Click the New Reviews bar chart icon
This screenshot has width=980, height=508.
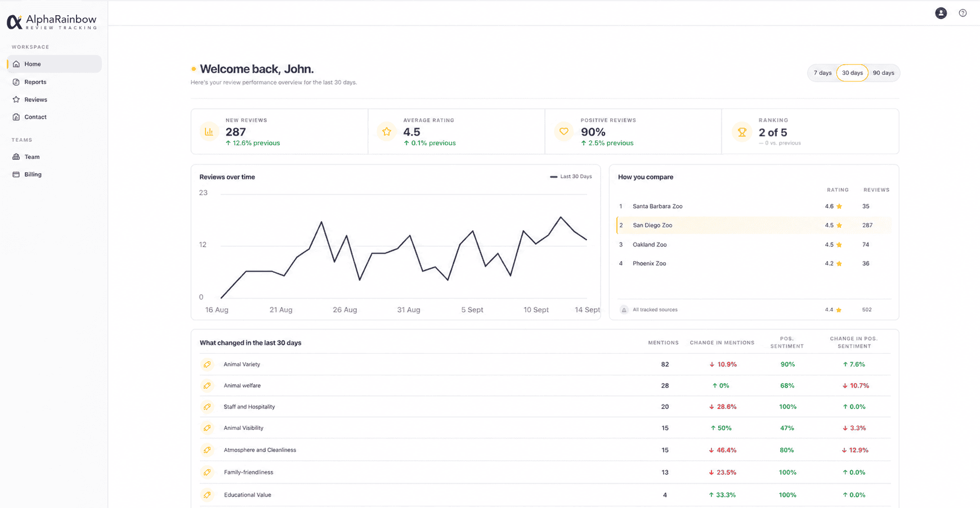[x=209, y=132]
